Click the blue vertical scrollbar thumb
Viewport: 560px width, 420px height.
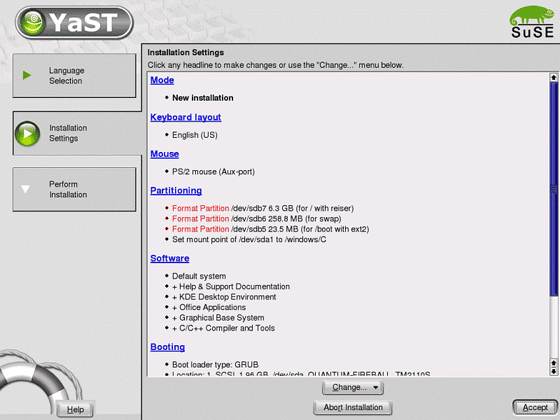coord(554,189)
